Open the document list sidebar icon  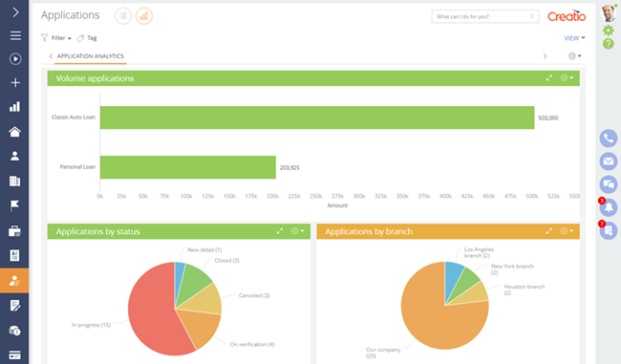point(14,255)
